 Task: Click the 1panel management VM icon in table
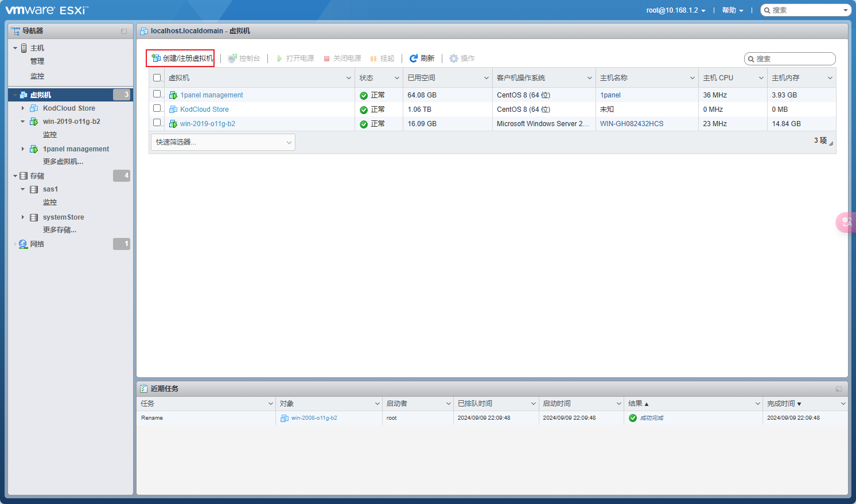tap(173, 95)
